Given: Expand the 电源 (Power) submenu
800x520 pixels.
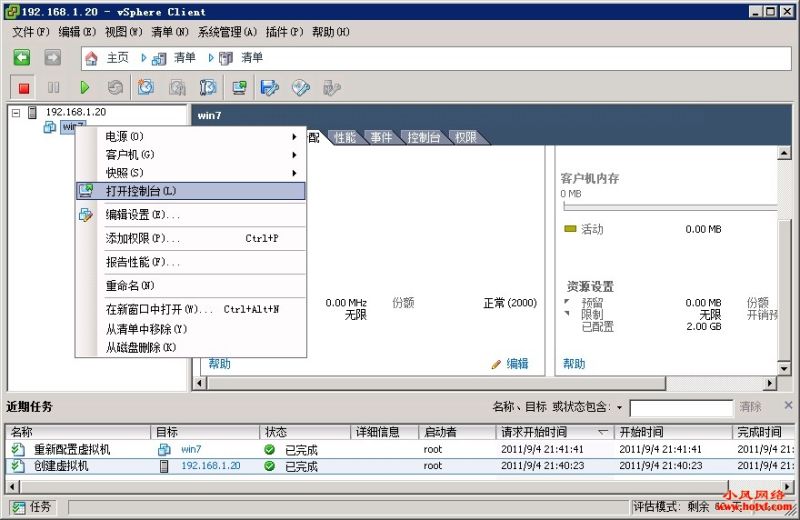Looking at the screenshot, I should (x=190, y=136).
